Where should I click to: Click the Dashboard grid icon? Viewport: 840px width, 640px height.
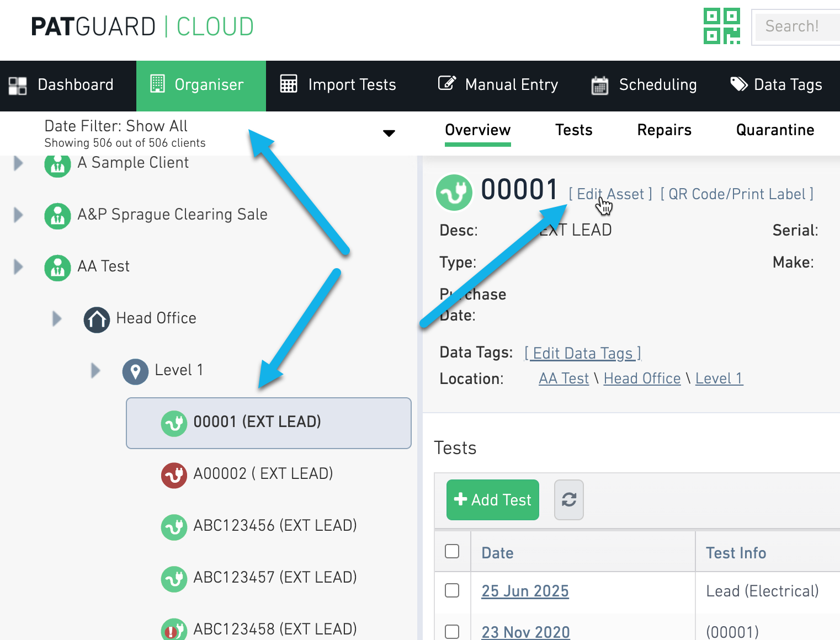[x=18, y=86]
